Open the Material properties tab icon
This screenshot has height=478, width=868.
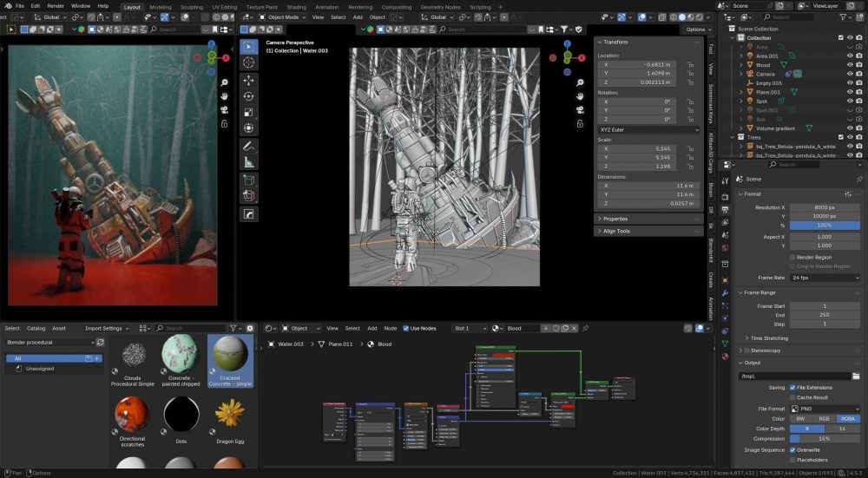coord(725,357)
